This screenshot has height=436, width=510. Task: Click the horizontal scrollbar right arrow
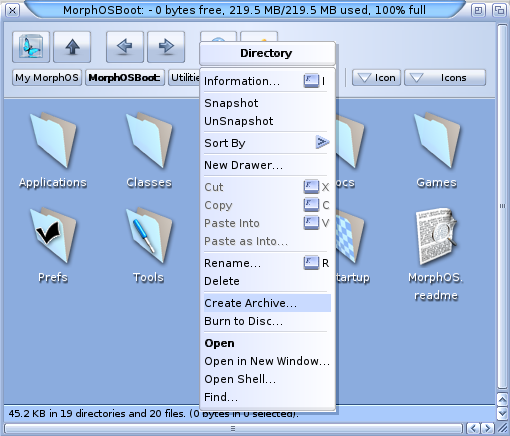[x=488, y=428]
